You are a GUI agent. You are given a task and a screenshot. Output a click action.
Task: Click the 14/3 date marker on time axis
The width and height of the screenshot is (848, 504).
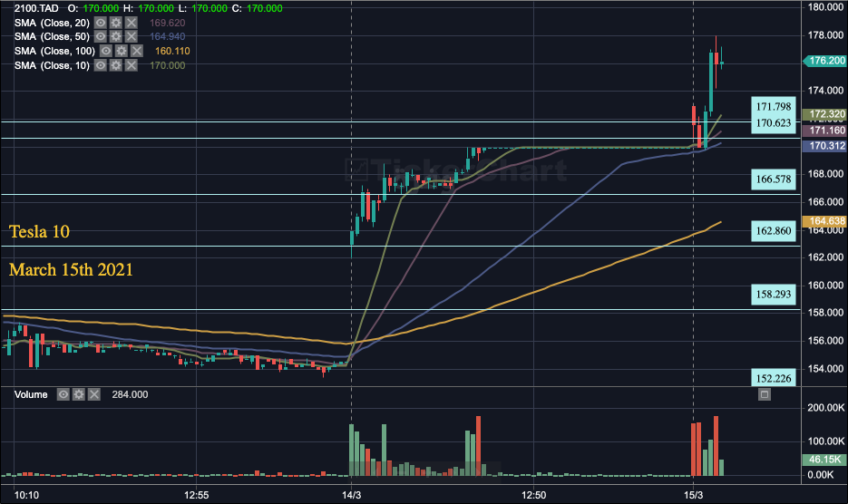(x=352, y=495)
